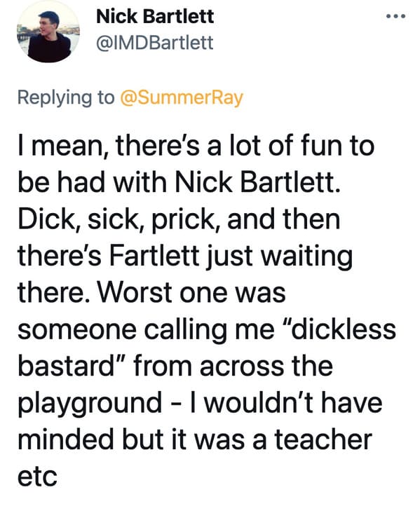
Task: Click the tweet line starting 'I mean, there's'
Action: click(196, 146)
